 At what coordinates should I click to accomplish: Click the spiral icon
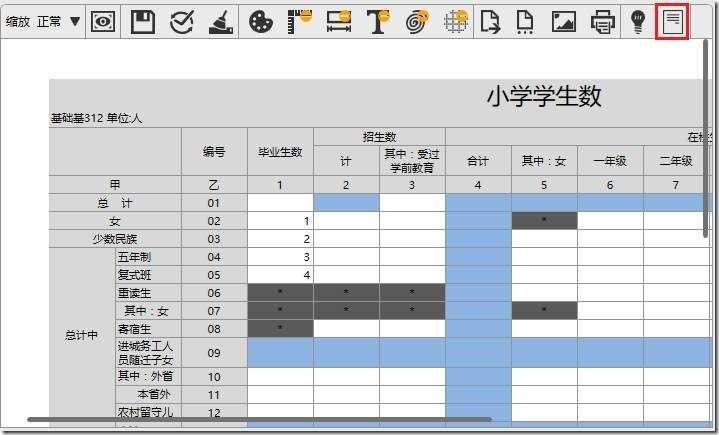pyautogui.click(x=418, y=22)
